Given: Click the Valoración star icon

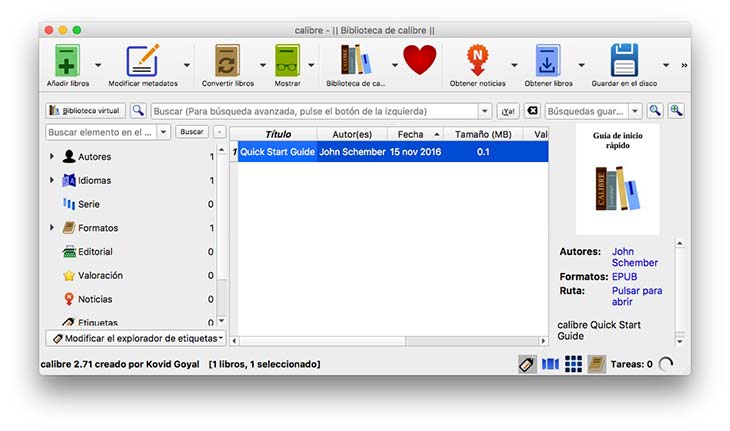Looking at the screenshot, I should 69,275.
